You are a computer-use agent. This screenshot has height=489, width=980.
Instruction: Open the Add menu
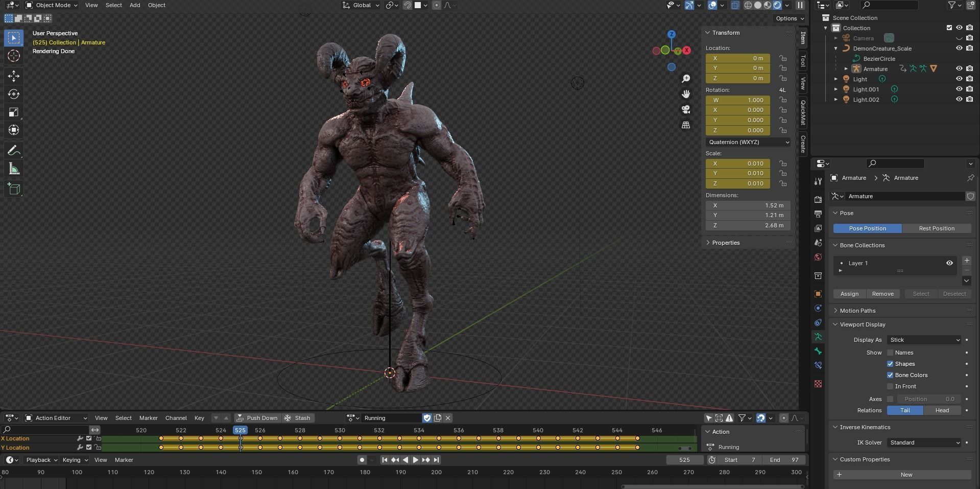pos(135,5)
